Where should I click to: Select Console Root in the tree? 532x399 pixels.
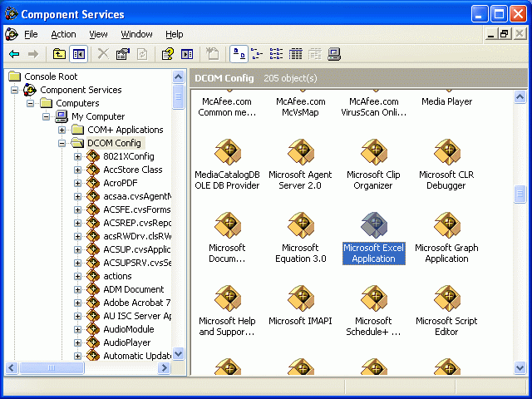(51, 76)
